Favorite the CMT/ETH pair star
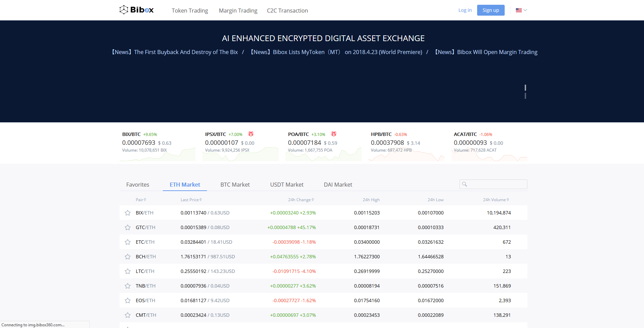Image resolution: width=644 pixels, height=328 pixels. 128,315
